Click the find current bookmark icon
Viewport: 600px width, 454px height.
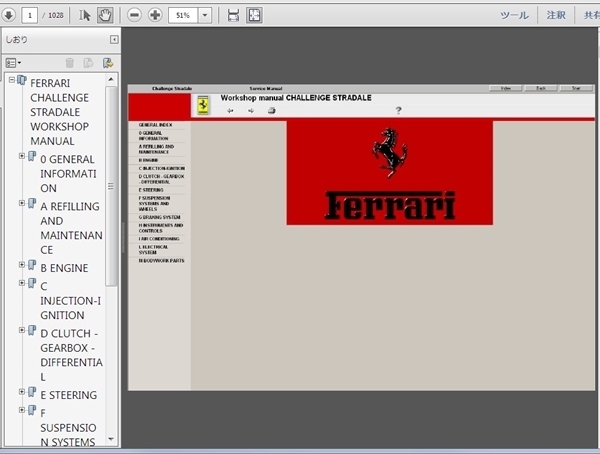108,63
